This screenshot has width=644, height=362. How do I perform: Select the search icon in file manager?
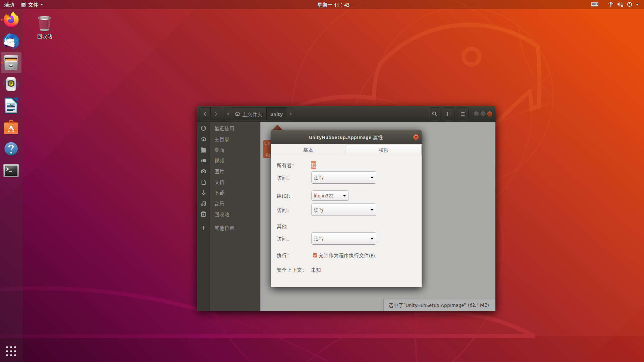[434, 114]
